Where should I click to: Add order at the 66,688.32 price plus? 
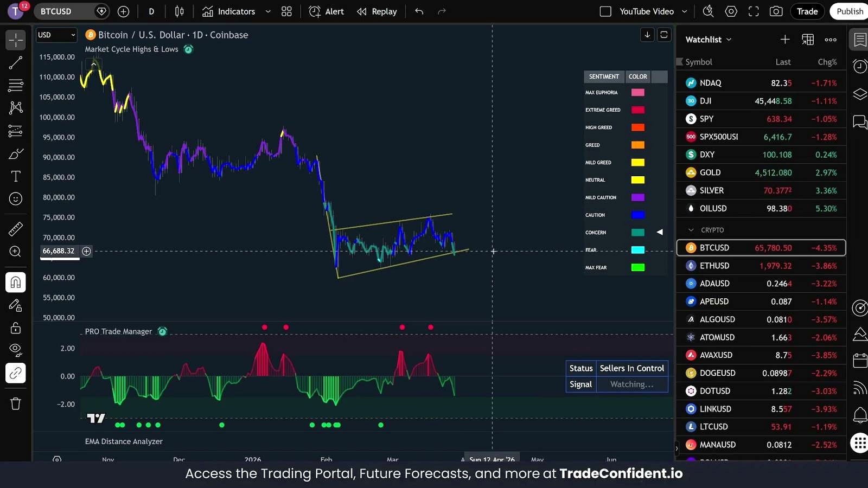tap(86, 251)
